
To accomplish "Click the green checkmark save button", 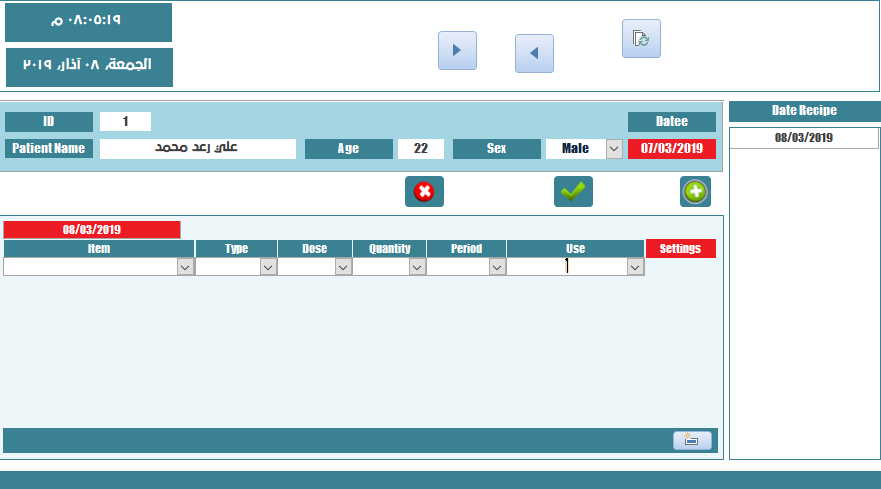I will point(573,192).
